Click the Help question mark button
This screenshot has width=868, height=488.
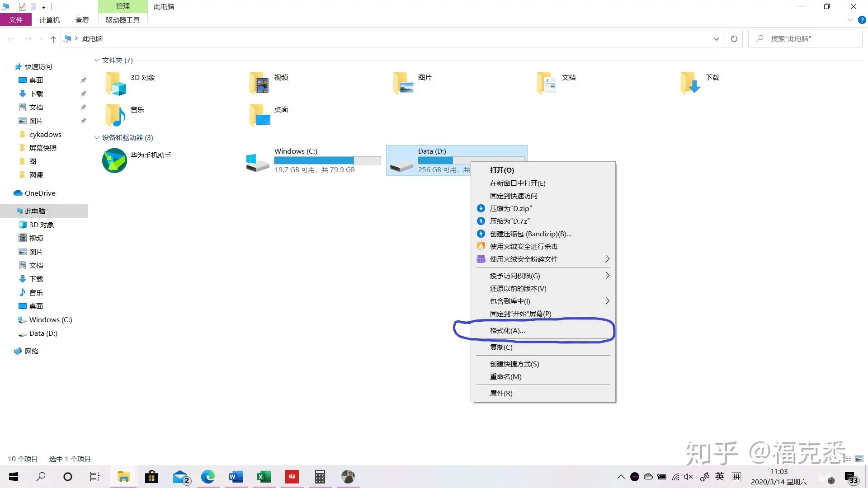(863, 20)
